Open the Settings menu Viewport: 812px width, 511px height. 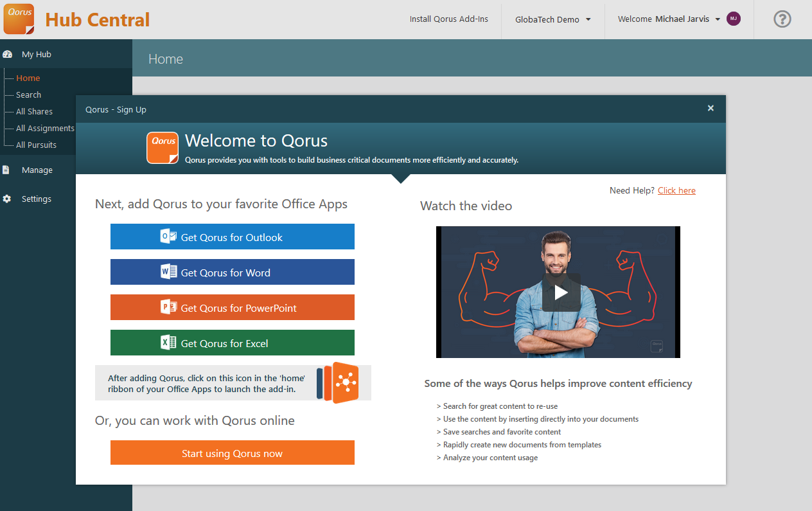(37, 199)
